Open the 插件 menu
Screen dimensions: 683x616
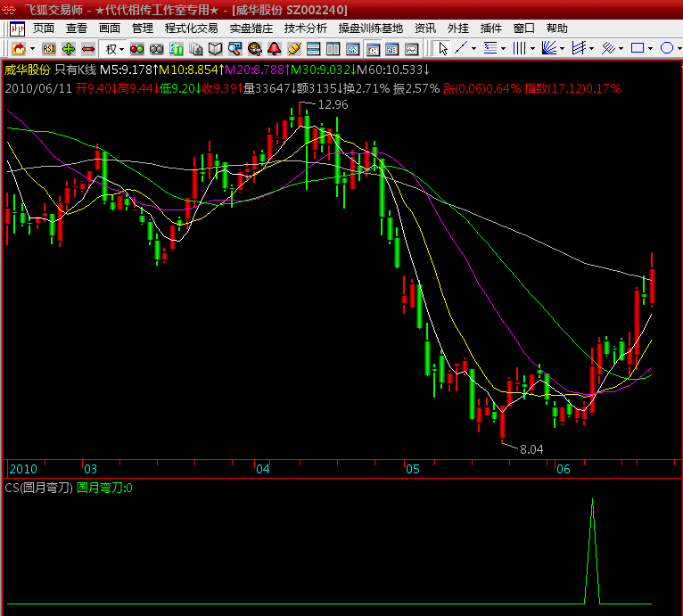click(491, 29)
